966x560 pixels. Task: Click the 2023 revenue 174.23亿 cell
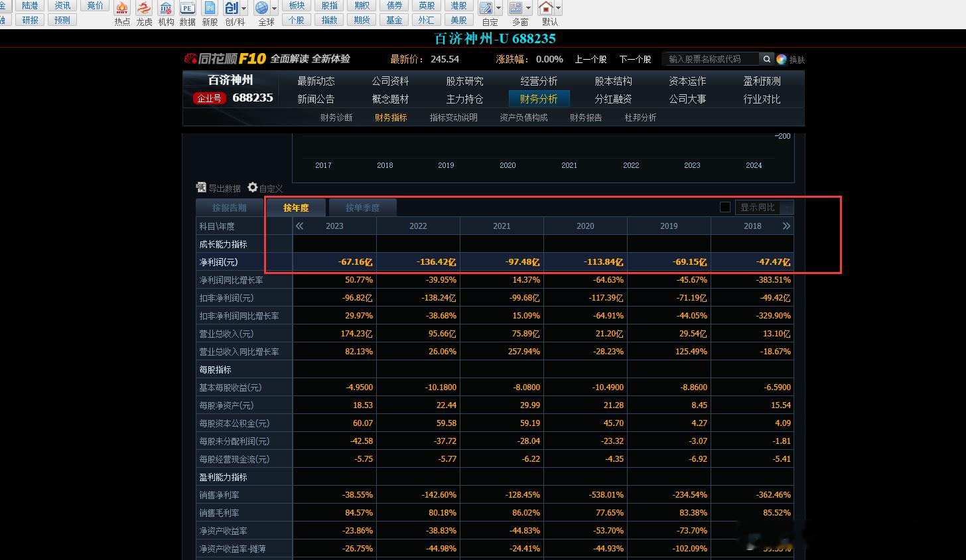[334, 334]
